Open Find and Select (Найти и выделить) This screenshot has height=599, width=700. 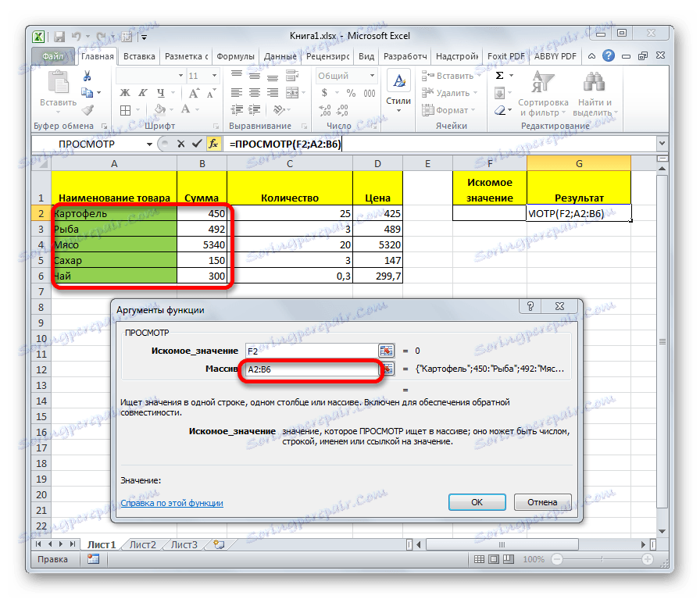click(595, 94)
